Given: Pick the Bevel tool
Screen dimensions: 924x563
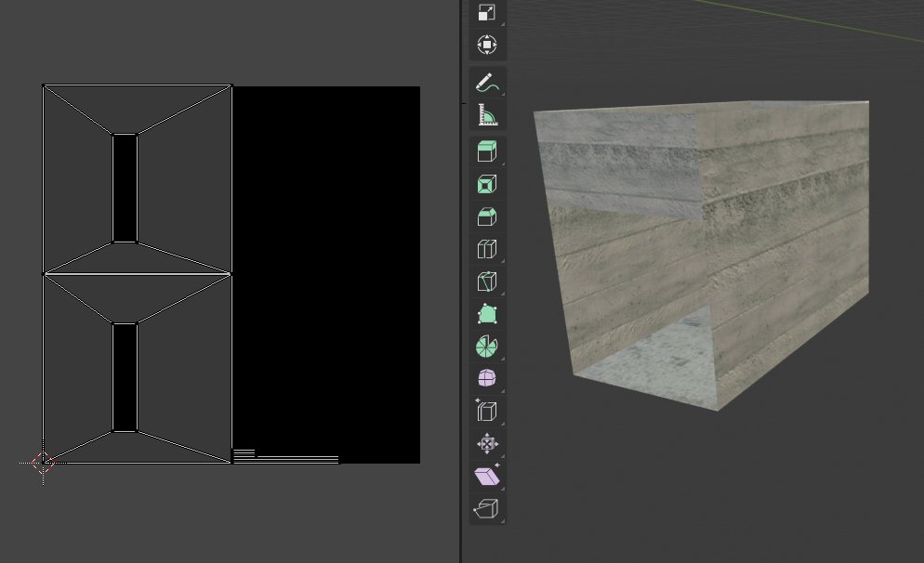Looking at the screenshot, I should click(487, 216).
